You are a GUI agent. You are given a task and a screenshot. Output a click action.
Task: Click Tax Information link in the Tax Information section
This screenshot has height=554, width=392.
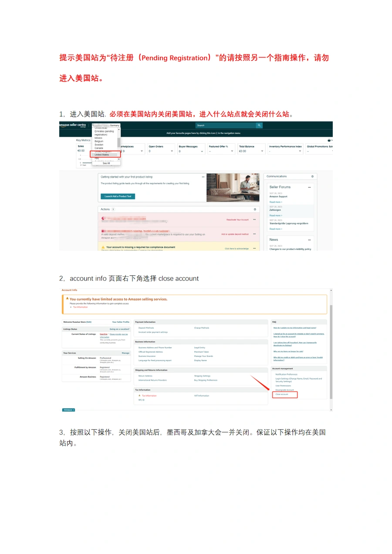point(149,395)
